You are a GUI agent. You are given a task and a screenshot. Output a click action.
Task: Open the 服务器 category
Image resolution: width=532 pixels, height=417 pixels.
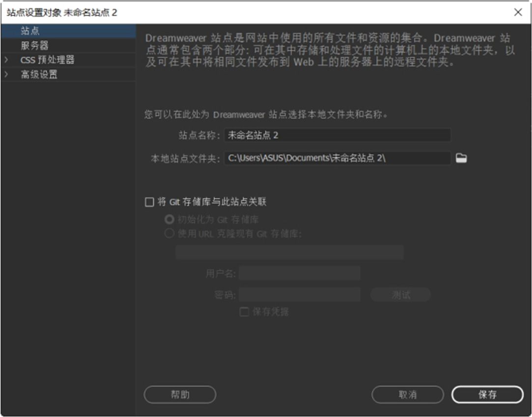[68, 46]
